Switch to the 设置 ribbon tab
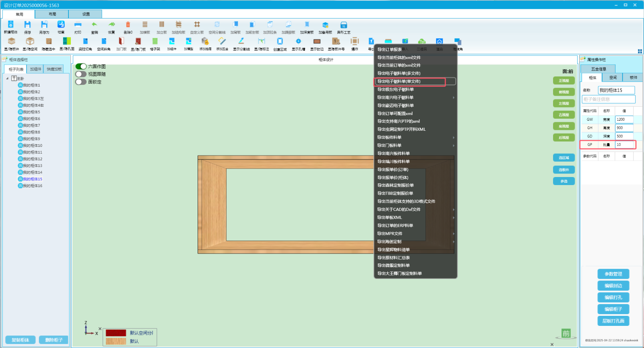 tap(86, 14)
